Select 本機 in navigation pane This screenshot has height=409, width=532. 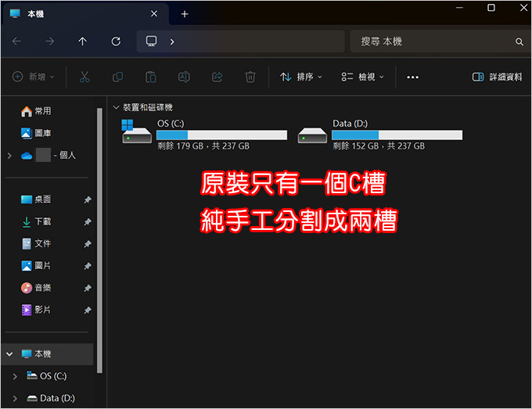47,354
